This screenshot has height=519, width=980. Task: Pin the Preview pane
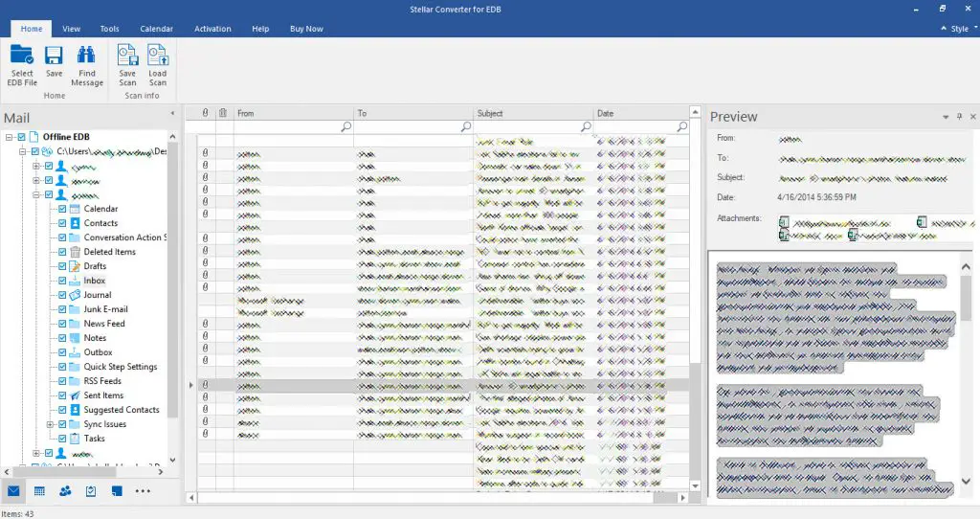click(x=959, y=117)
